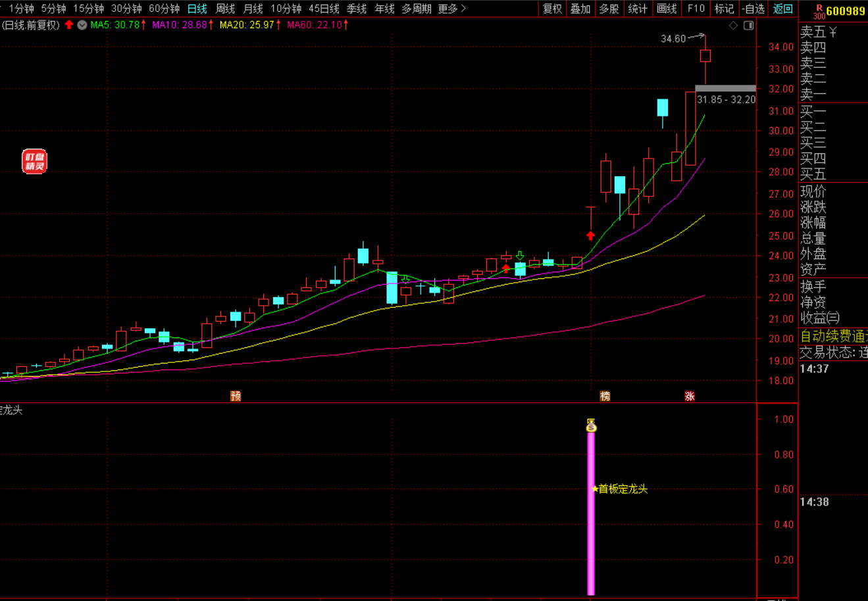The image size is (868, 601).
Task: Click the diamond icon above the chart
Action: point(733,25)
